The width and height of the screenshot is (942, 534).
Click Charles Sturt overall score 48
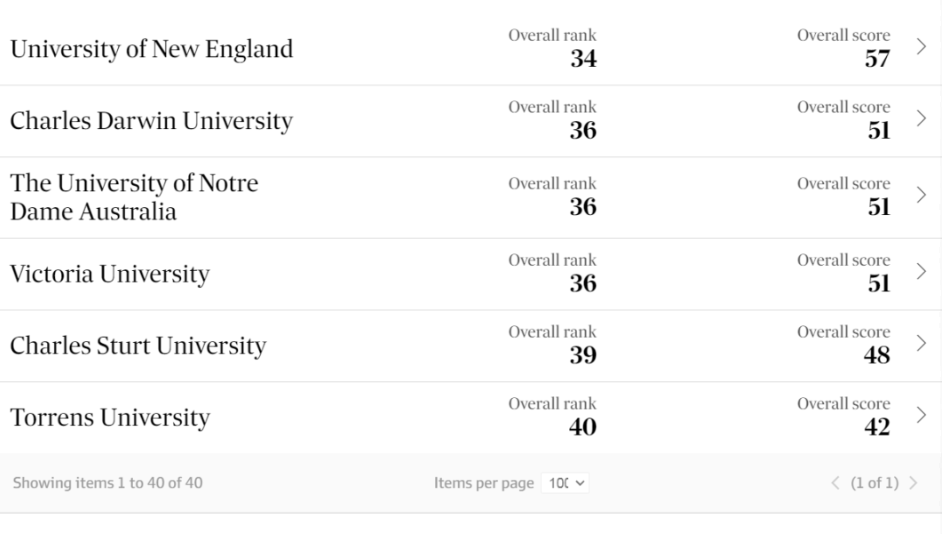877,355
